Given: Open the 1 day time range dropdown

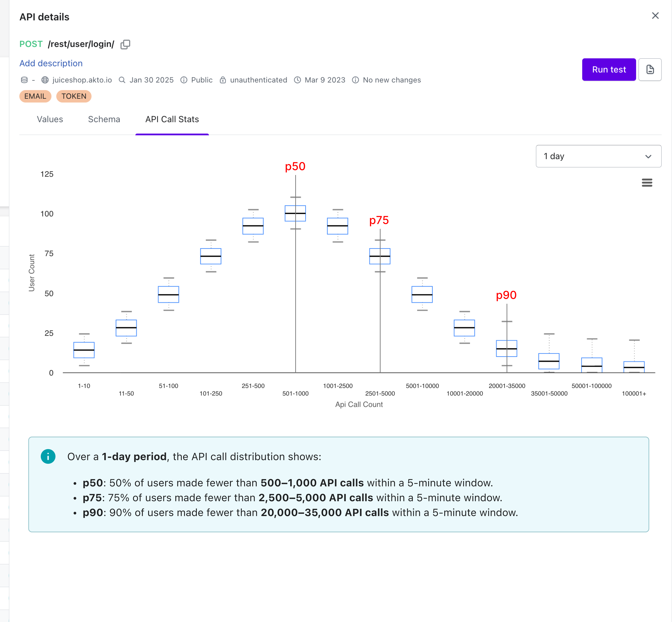Looking at the screenshot, I should point(598,156).
